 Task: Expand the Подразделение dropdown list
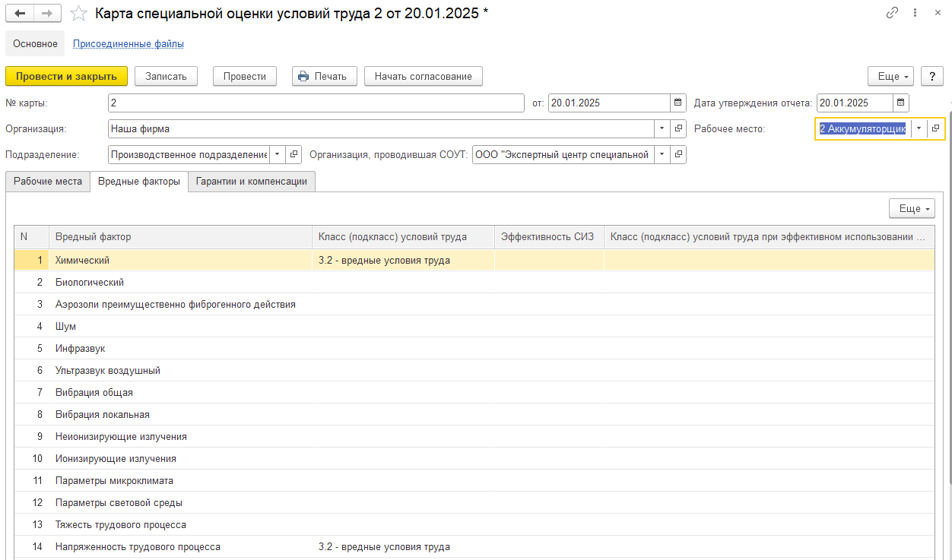(277, 154)
